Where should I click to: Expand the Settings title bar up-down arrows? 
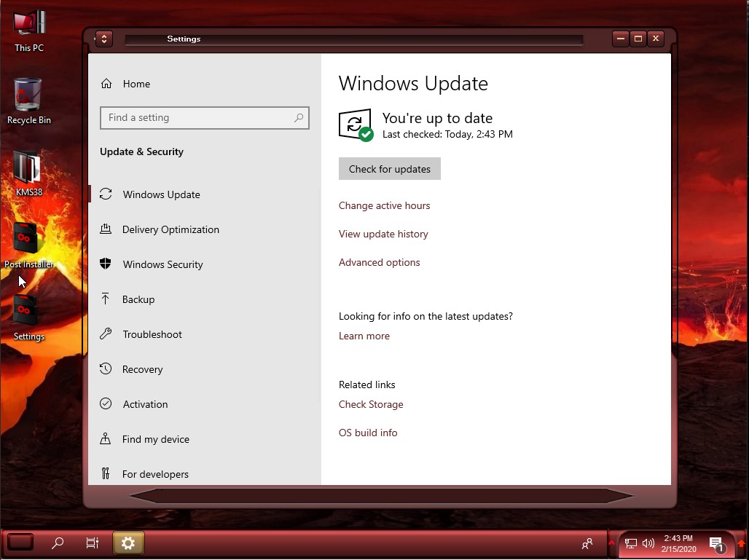coord(103,39)
